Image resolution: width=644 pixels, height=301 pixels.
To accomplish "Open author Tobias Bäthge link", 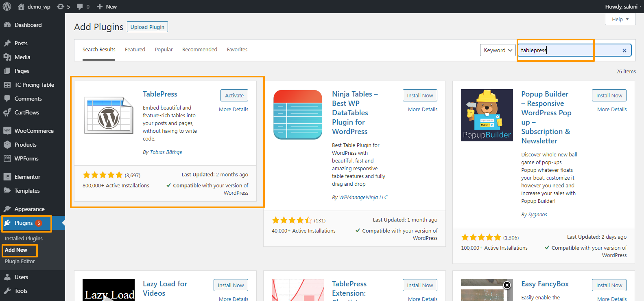I will click(166, 152).
